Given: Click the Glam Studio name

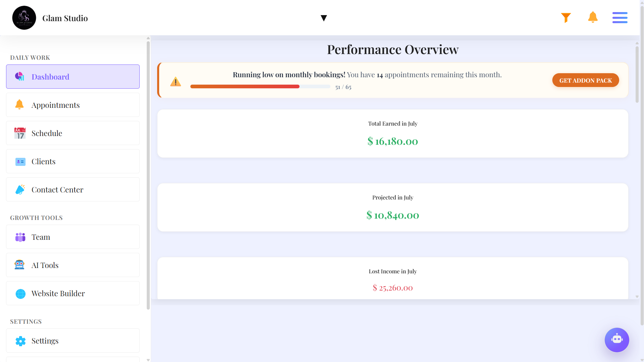Looking at the screenshot, I should (x=65, y=18).
